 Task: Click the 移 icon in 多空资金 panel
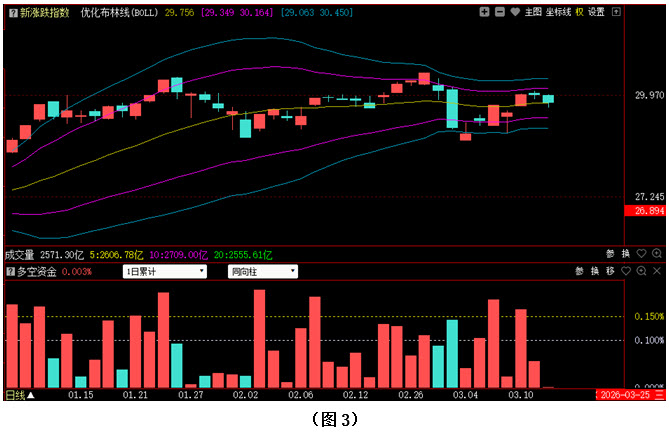[x=609, y=271]
